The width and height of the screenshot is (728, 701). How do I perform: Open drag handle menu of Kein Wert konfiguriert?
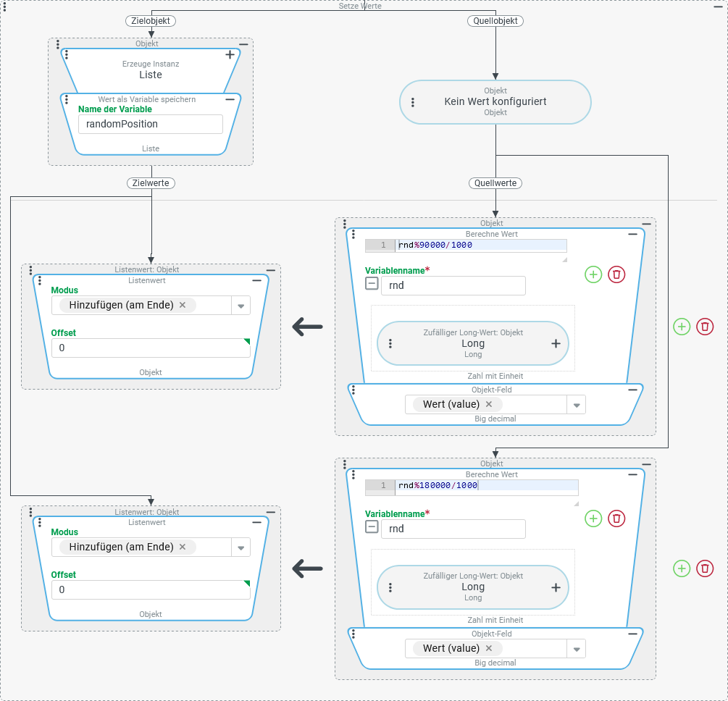[x=413, y=103]
